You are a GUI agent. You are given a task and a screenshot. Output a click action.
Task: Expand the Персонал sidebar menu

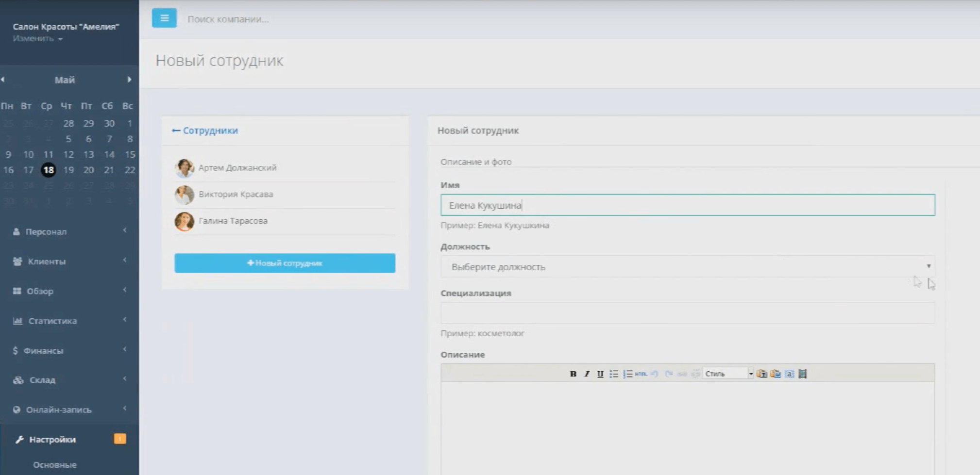click(46, 232)
